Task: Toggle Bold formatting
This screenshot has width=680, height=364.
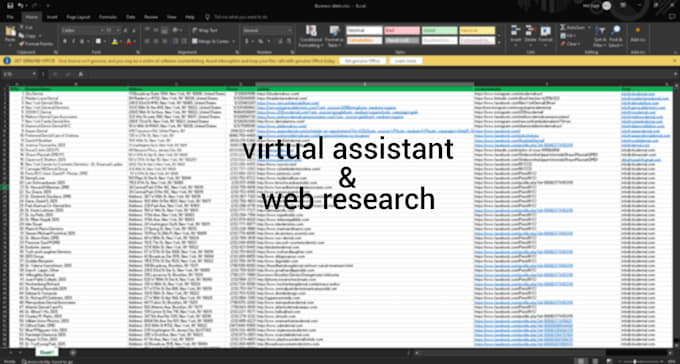Action: 65,42
